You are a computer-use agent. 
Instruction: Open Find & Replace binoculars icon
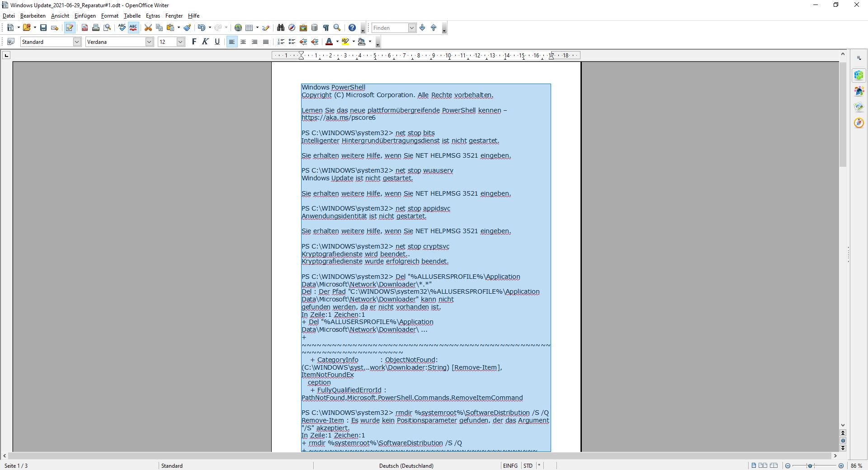click(281, 28)
